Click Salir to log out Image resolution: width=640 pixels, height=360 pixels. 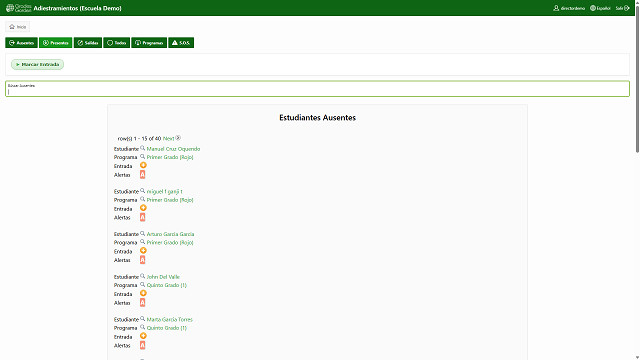[622, 8]
